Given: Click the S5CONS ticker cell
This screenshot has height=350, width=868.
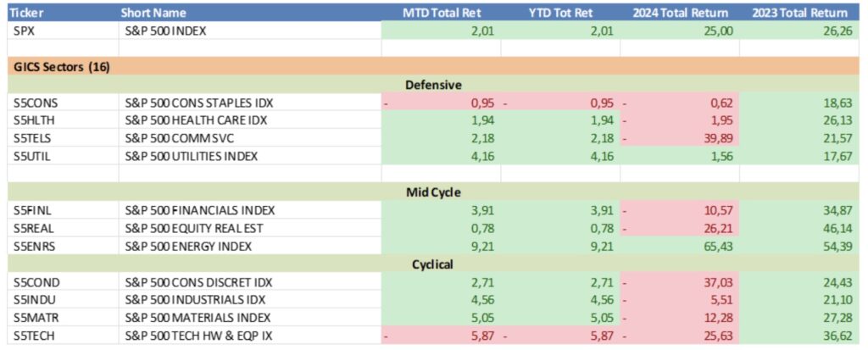Looking at the screenshot, I should click(x=34, y=103).
